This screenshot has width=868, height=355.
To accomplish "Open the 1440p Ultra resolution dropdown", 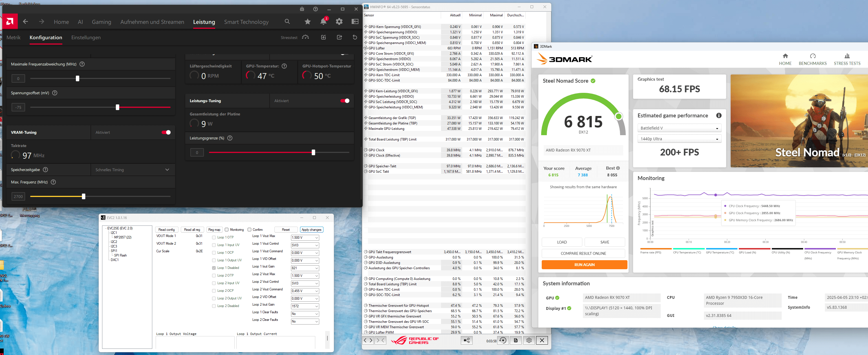I will pyautogui.click(x=679, y=139).
